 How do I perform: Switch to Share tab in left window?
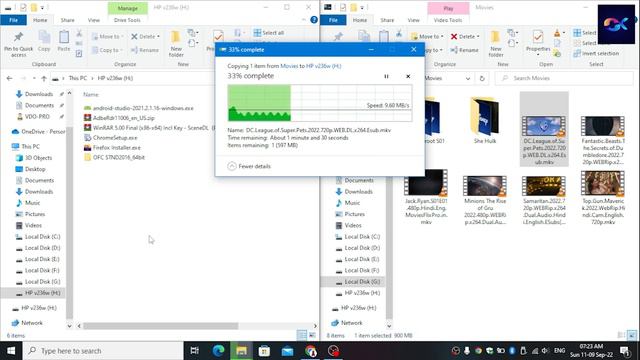[x=67, y=20]
